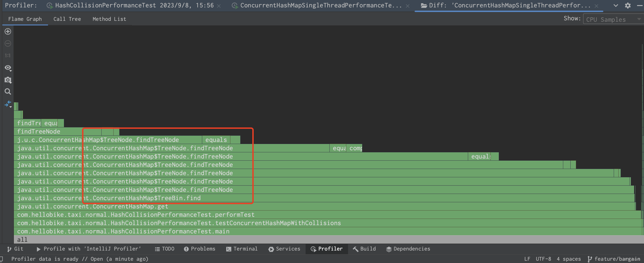
Task: Switch to the Call Tree tab
Action: point(67,19)
